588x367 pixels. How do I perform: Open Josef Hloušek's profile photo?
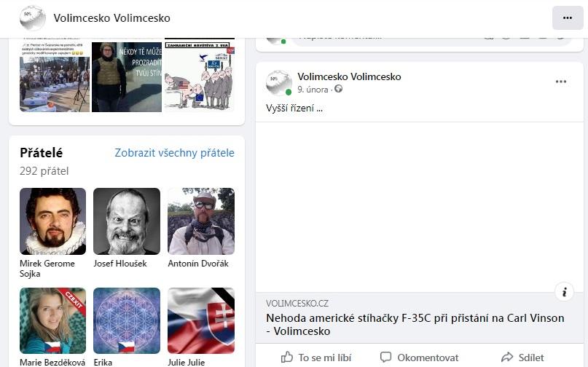point(127,221)
